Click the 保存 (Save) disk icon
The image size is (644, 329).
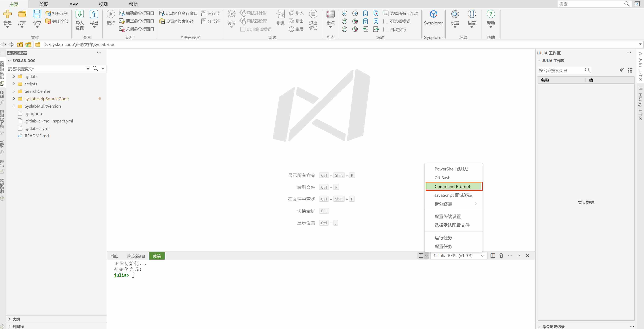click(x=37, y=14)
